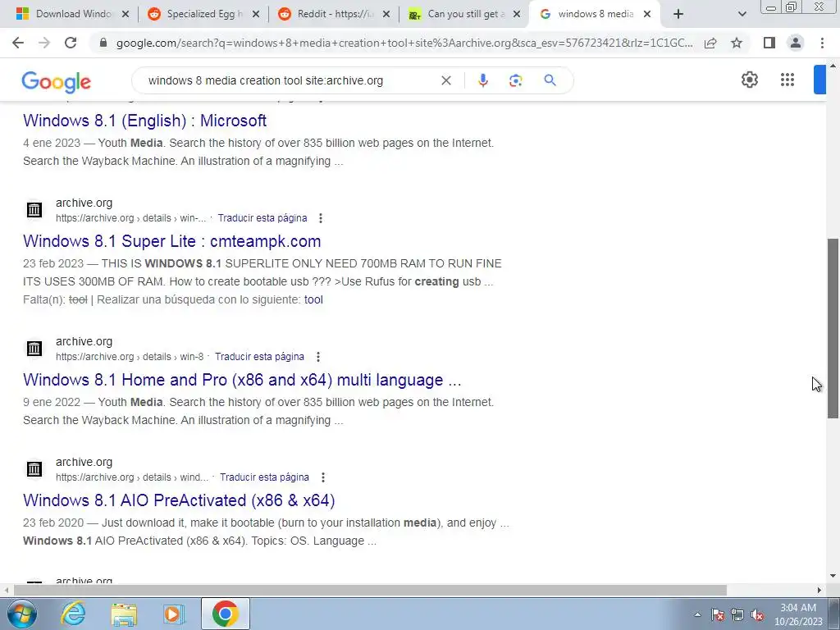
Task: Open the Google apps grid
Action: point(787,80)
